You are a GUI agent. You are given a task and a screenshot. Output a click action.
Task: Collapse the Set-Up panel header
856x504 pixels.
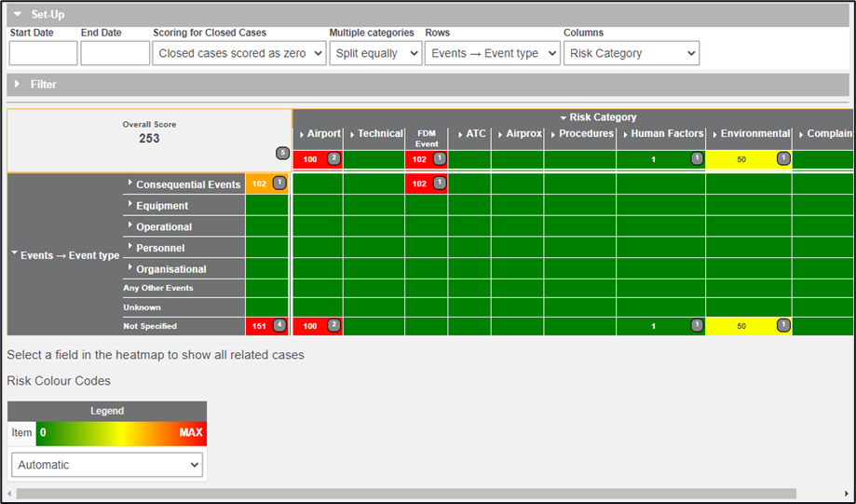coord(18,14)
